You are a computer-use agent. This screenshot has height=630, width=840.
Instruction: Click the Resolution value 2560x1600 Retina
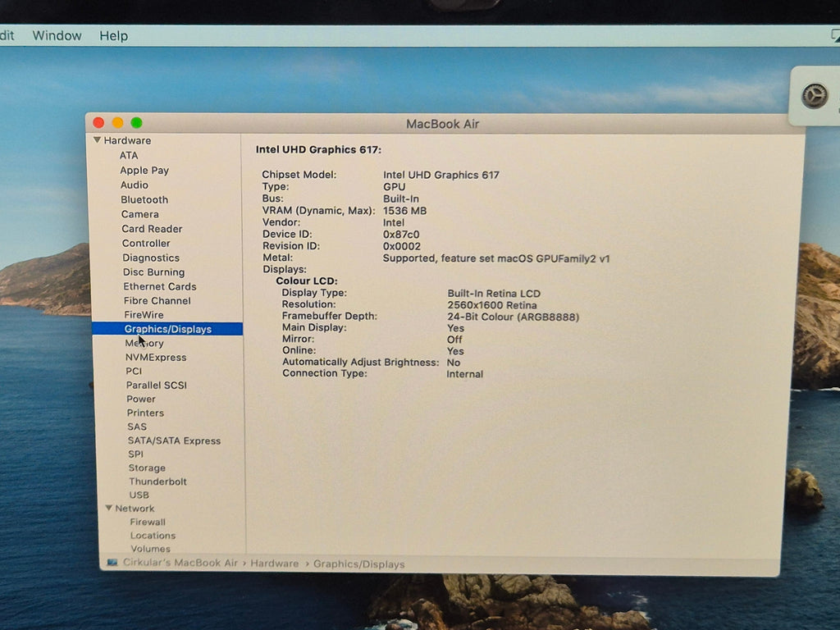pyautogui.click(x=492, y=305)
